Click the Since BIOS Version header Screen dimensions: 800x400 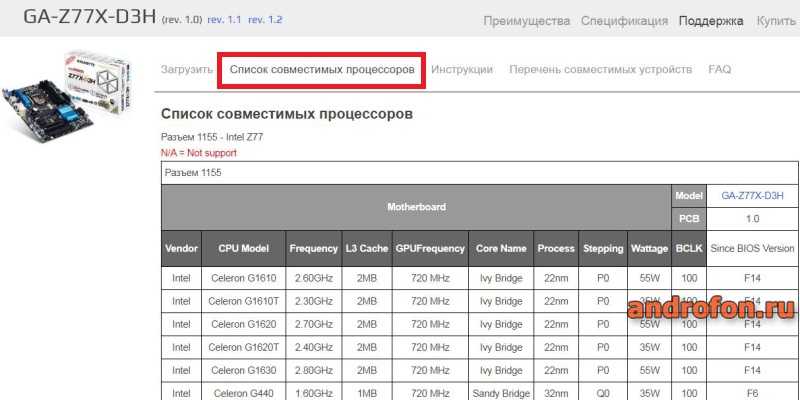pyautogui.click(x=753, y=248)
